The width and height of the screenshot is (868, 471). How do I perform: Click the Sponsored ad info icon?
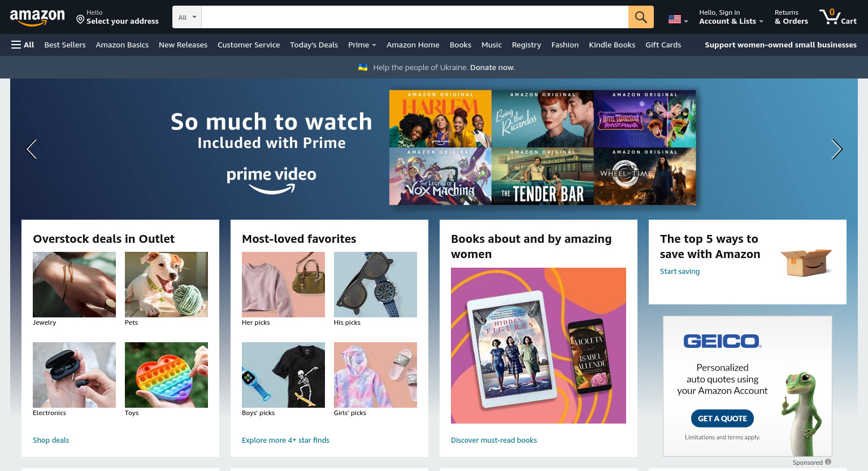point(828,462)
